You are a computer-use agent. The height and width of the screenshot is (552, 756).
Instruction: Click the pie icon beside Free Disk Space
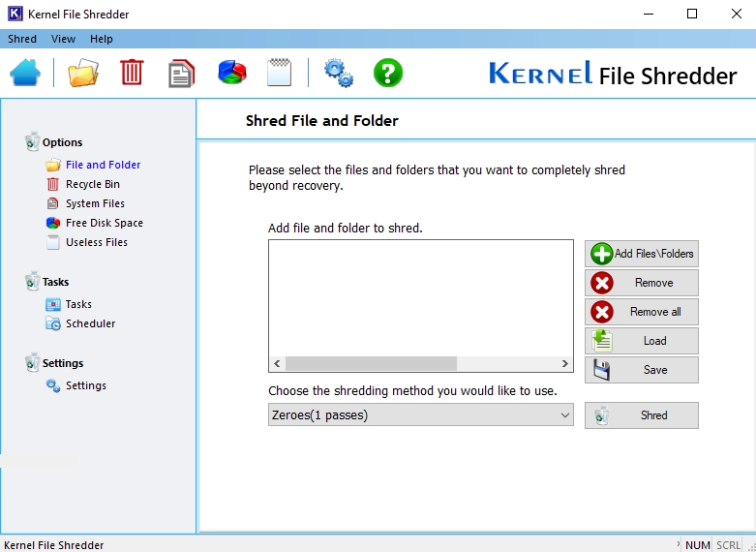[x=53, y=223]
